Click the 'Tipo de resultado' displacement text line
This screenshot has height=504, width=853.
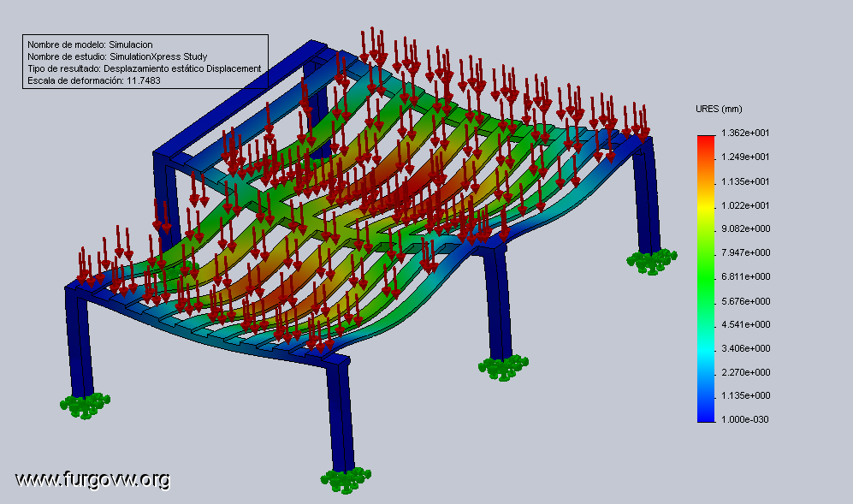click(x=144, y=68)
